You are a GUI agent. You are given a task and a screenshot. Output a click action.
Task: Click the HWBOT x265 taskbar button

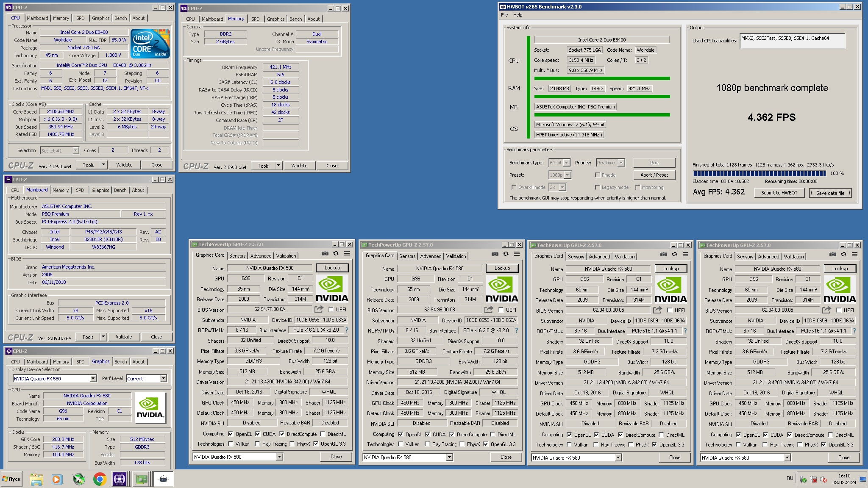tap(164, 479)
